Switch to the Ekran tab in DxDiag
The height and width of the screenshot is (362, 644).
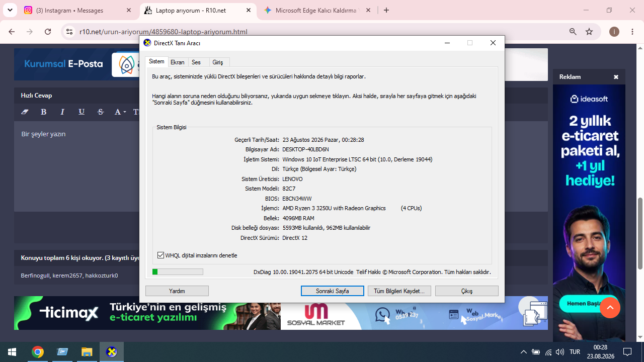[178, 62]
